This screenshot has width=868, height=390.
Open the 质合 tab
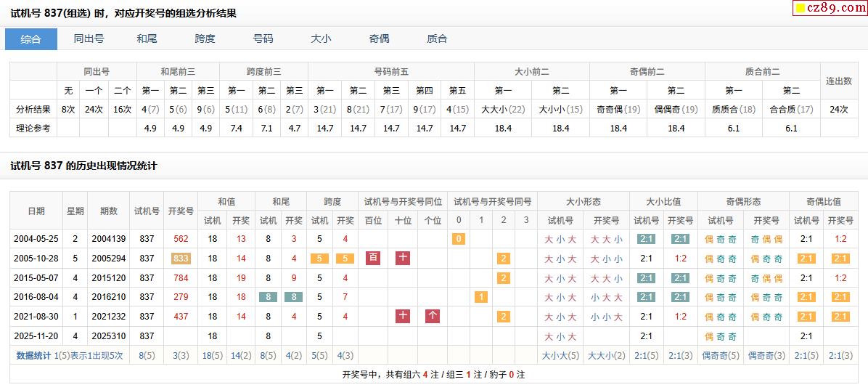pyautogui.click(x=437, y=39)
